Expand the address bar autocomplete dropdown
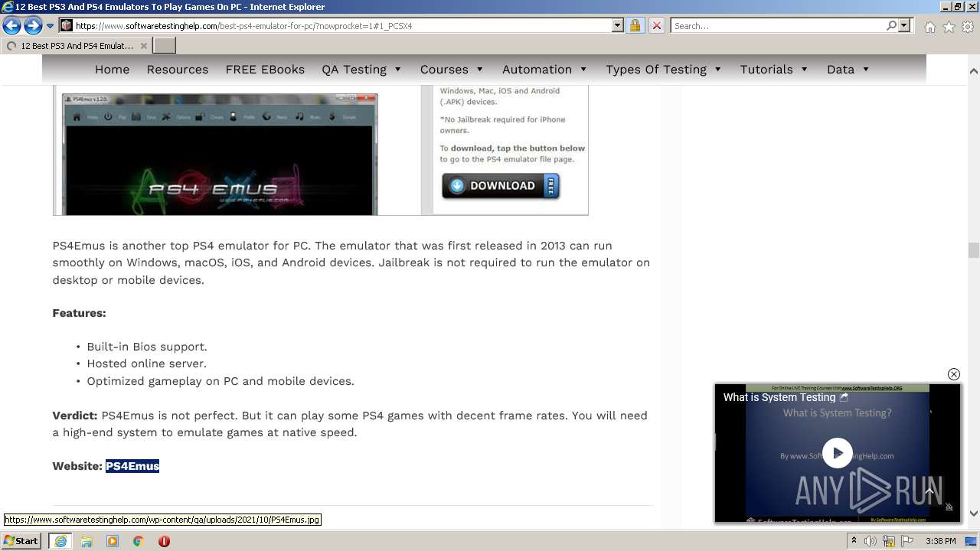This screenshot has height=551, width=980. pos(618,25)
